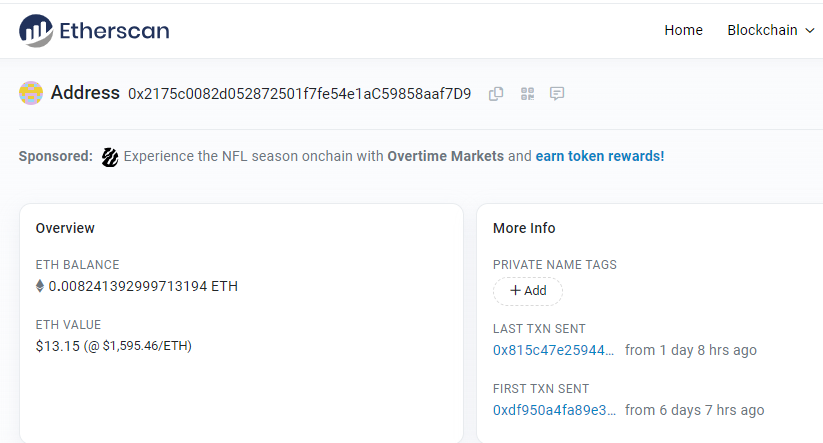Click the More Info card heading

tap(524, 228)
